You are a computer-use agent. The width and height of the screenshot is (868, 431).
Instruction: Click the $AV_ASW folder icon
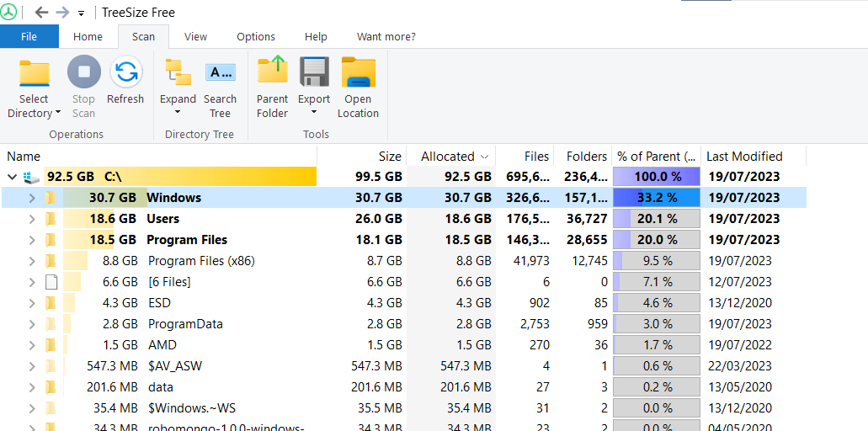[51, 366]
